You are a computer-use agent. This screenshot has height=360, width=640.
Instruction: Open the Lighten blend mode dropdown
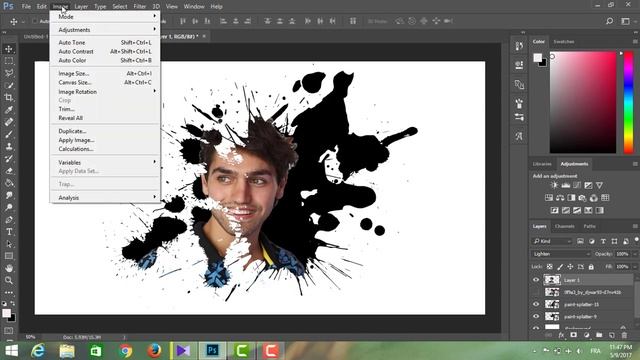click(x=561, y=254)
